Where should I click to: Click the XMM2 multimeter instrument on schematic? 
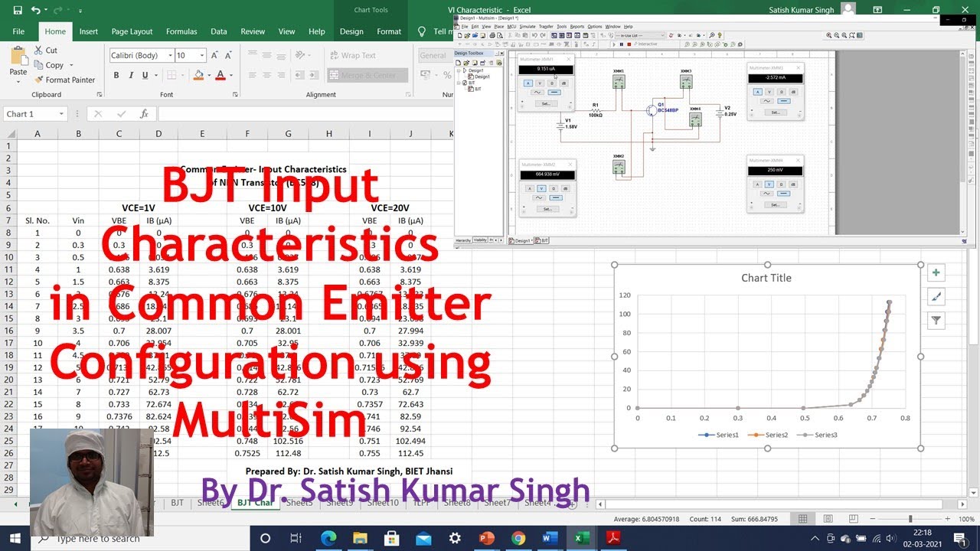[x=619, y=167]
